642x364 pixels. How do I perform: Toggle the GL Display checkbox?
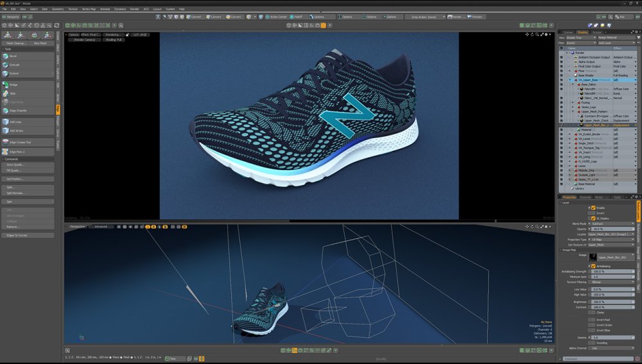(x=593, y=218)
